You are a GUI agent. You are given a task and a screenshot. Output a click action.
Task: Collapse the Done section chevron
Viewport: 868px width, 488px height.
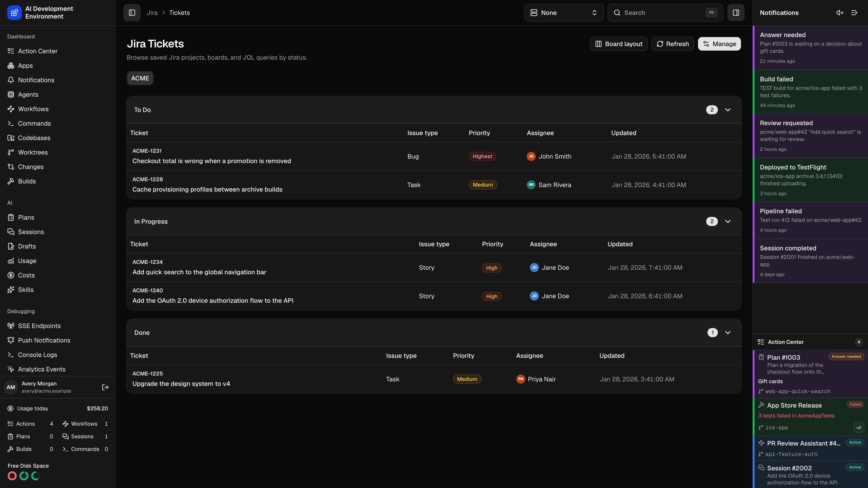[x=728, y=332]
